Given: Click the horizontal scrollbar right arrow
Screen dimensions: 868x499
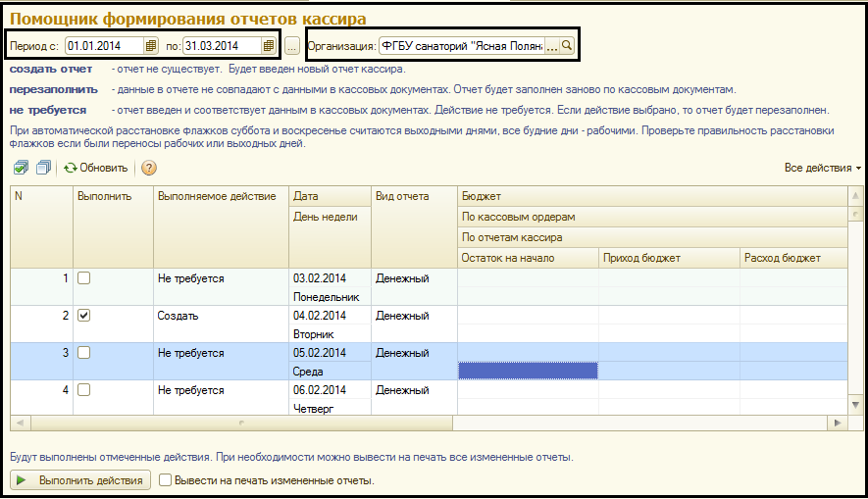Looking at the screenshot, I should click(837, 424).
